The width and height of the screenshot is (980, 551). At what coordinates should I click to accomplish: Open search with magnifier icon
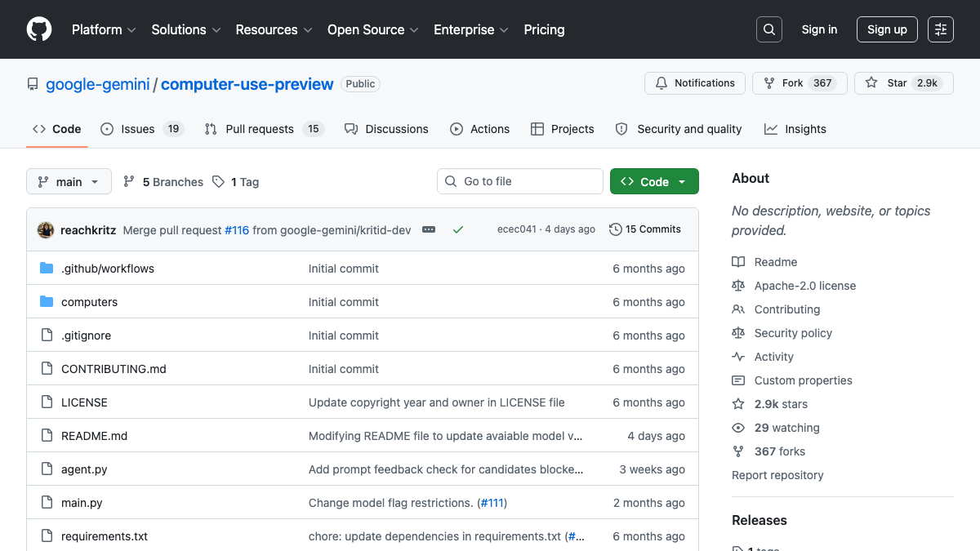tap(768, 29)
